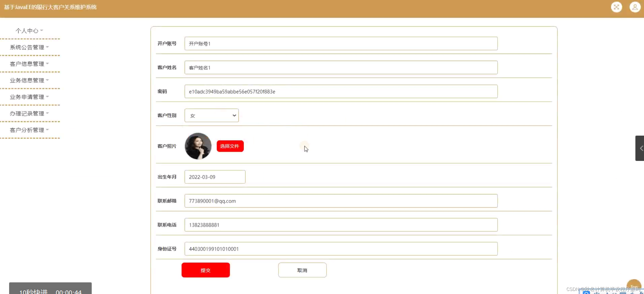The height and width of the screenshot is (294, 644).
Task: Click into the 身份证号 text field
Action: coord(341,249)
